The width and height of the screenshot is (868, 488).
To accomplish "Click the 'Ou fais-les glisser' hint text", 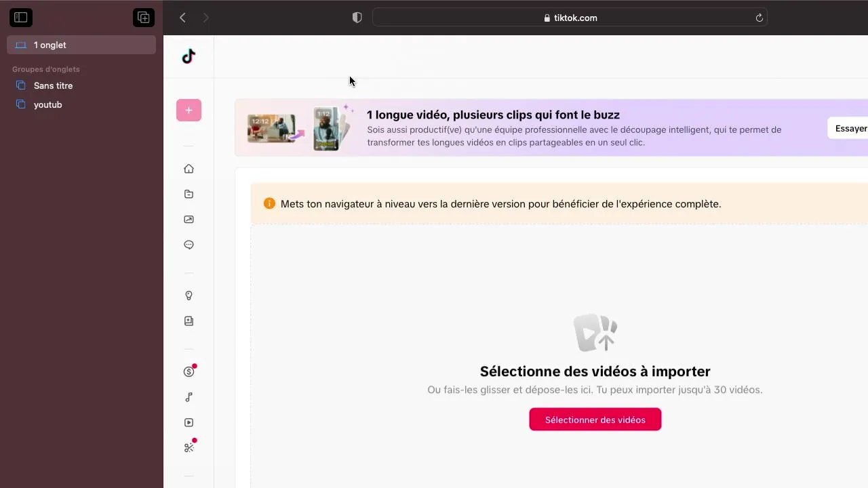I will tap(595, 390).
